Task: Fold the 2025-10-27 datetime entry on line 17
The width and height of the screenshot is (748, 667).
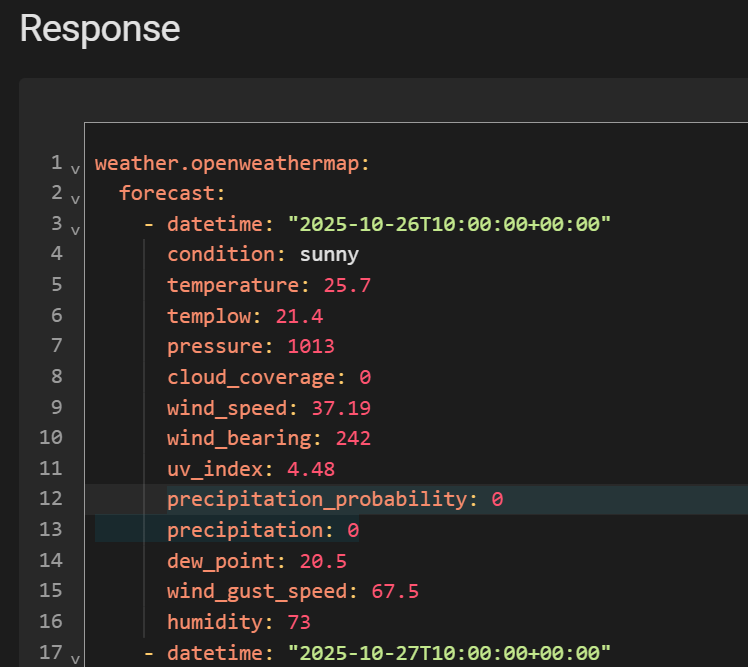Action: coord(75,657)
